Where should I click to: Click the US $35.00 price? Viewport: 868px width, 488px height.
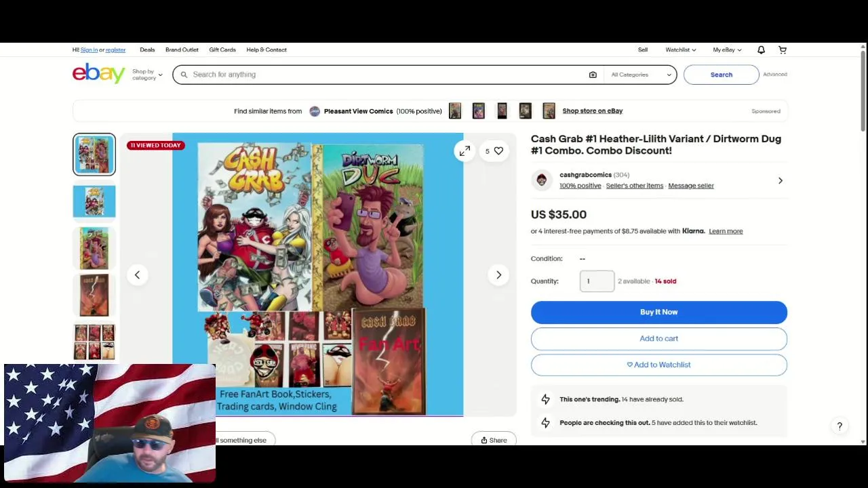pos(559,214)
